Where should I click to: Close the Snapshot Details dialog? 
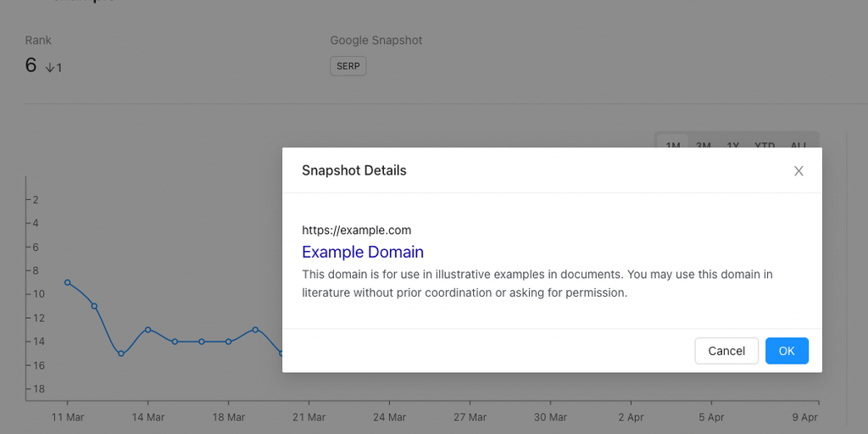pos(798,171)
